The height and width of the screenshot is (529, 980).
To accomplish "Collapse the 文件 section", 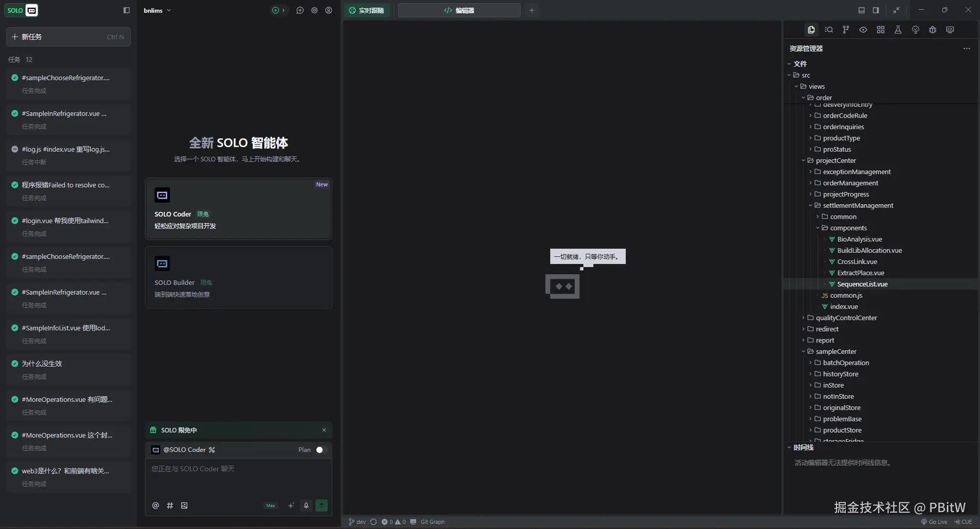I will pyautogui.click(x=789, y=64).
